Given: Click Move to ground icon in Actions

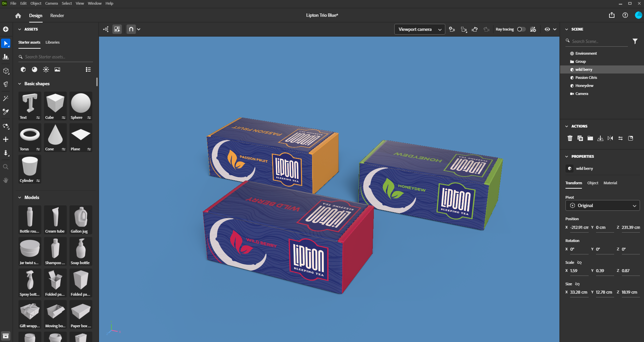Looking at the screenshot, I should pos(600,138).
